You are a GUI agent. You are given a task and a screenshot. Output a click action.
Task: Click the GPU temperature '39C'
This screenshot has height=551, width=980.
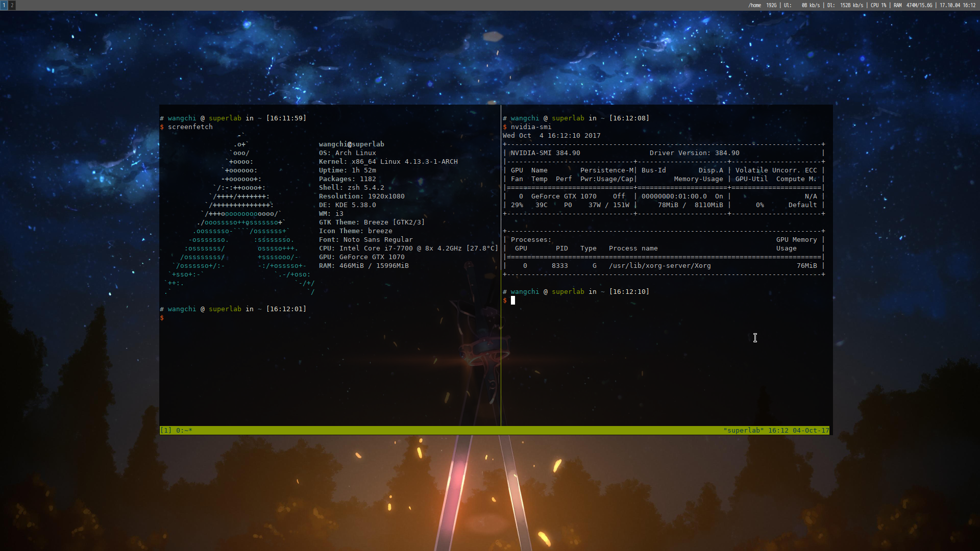click(541, 205)
